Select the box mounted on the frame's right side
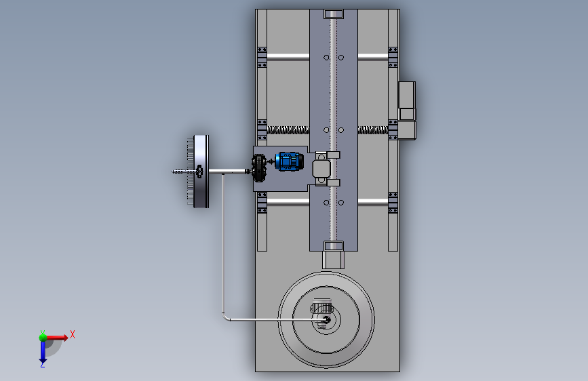This screenshot has height=381, width=588. [x=407, y=111]
